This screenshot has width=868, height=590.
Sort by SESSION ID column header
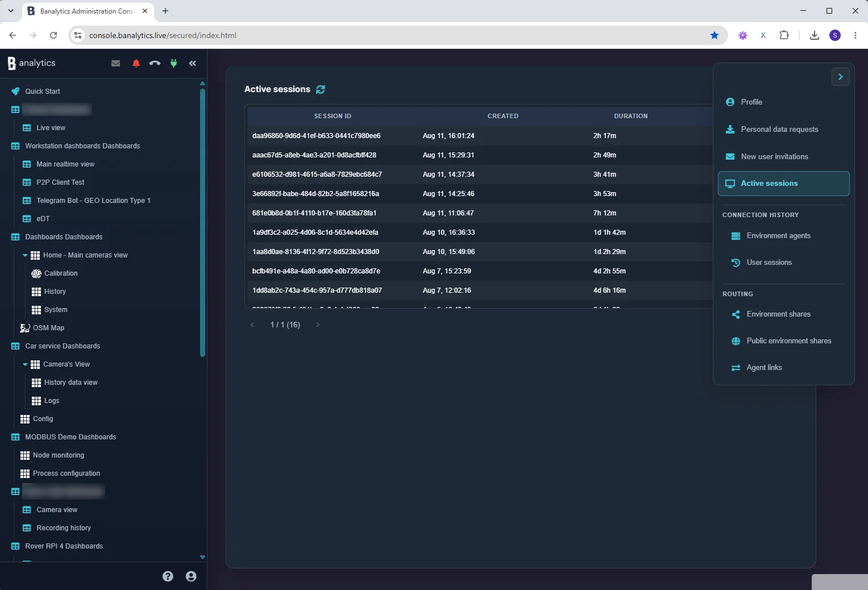pyautogui.click(x=333, y=116)
